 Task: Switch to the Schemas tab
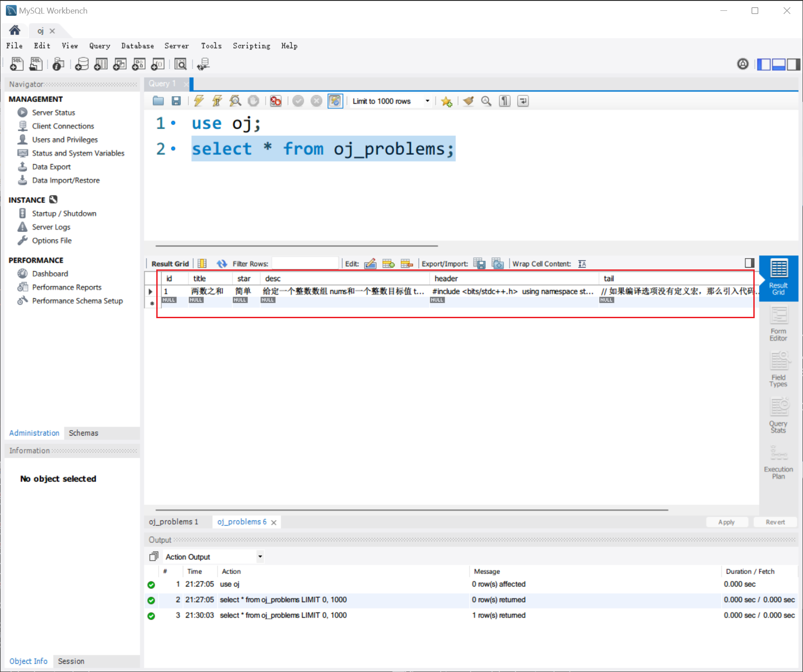[84, 433]
